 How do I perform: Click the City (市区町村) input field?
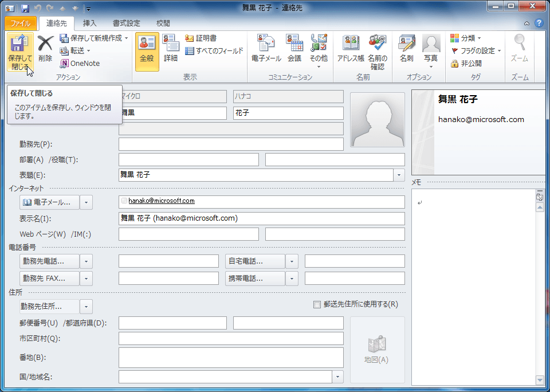click(x=231, y=339)
